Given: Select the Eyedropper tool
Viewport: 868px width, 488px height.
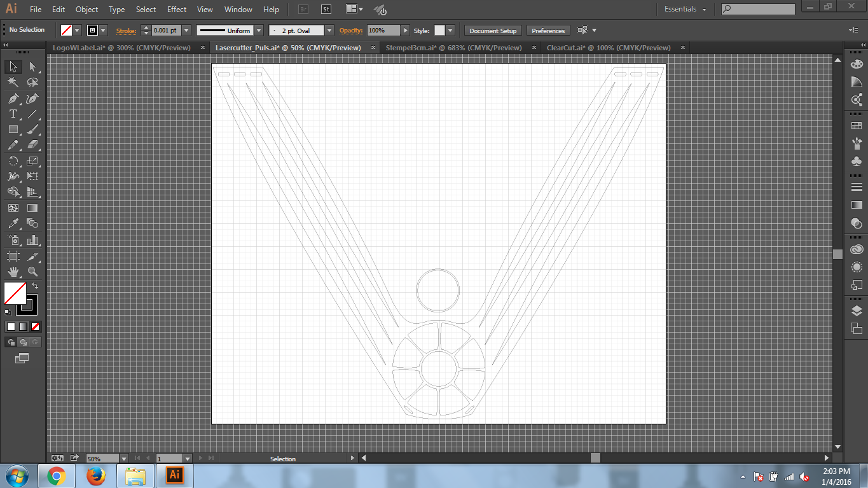Looking at the screenshot, I should (13, 223).
